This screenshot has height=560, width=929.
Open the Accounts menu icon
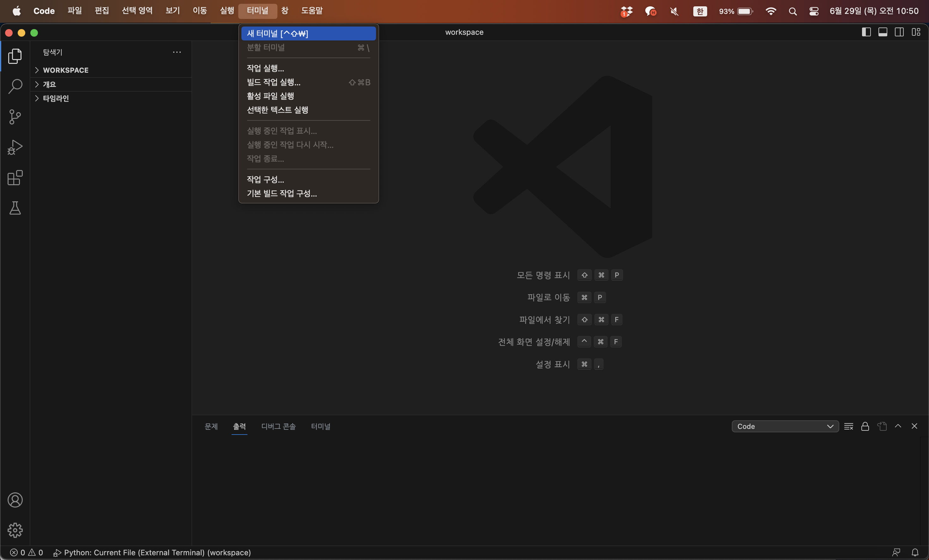(15, 500)
